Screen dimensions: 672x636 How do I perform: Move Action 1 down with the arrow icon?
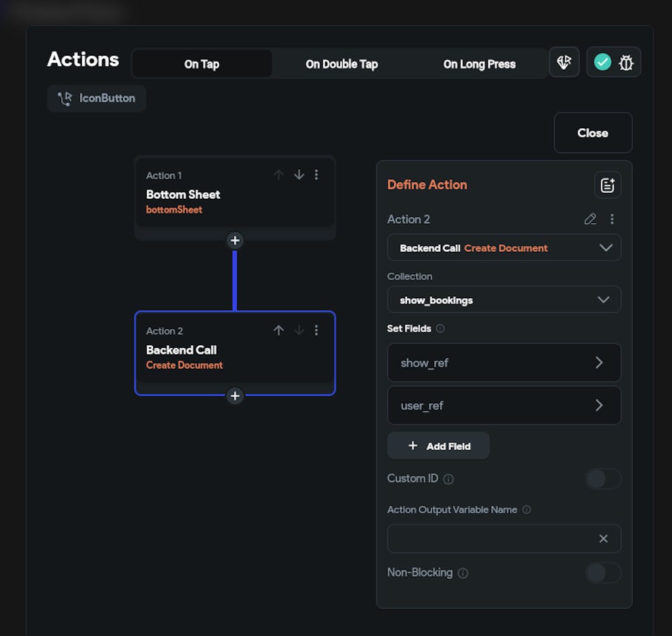point(299,175)
